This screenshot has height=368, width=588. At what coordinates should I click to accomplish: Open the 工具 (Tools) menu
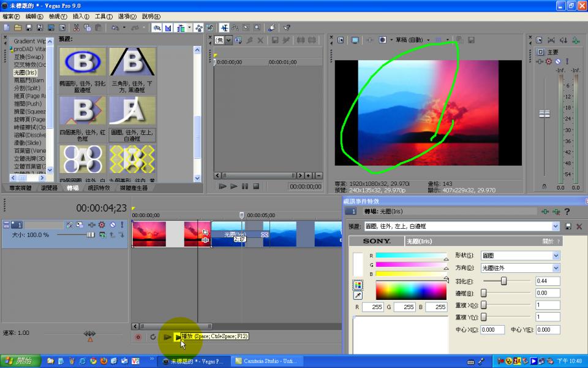pyautogui.click(x=104, y=17)
